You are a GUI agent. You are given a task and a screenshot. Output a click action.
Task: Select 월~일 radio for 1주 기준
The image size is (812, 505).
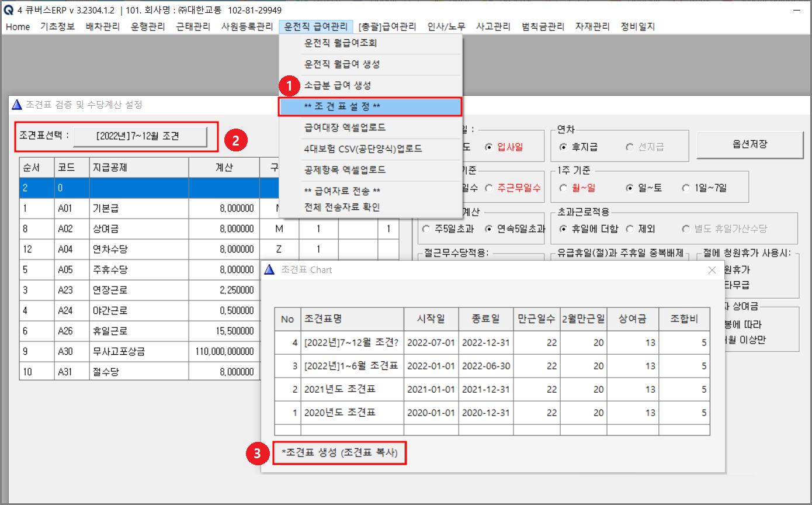click(578, 188)
